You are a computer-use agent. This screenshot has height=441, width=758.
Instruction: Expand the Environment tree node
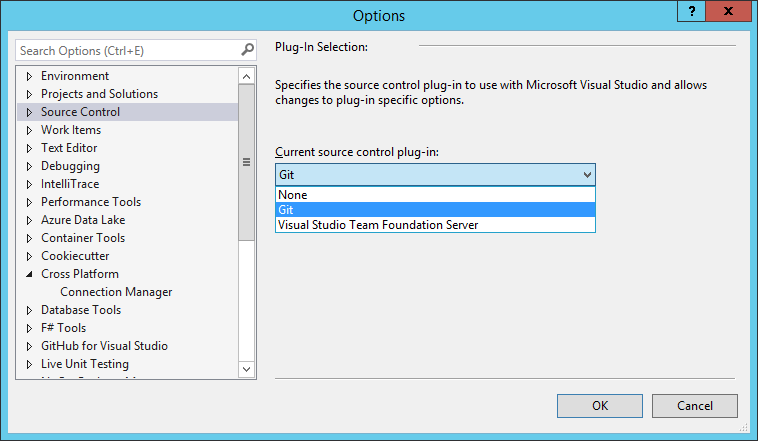coord(29,76)
